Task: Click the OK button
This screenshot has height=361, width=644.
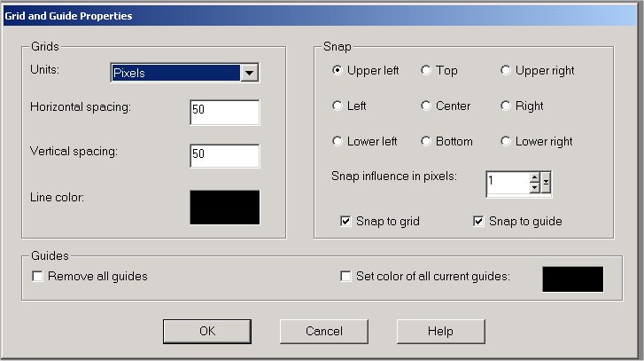Action: (206, 331)
